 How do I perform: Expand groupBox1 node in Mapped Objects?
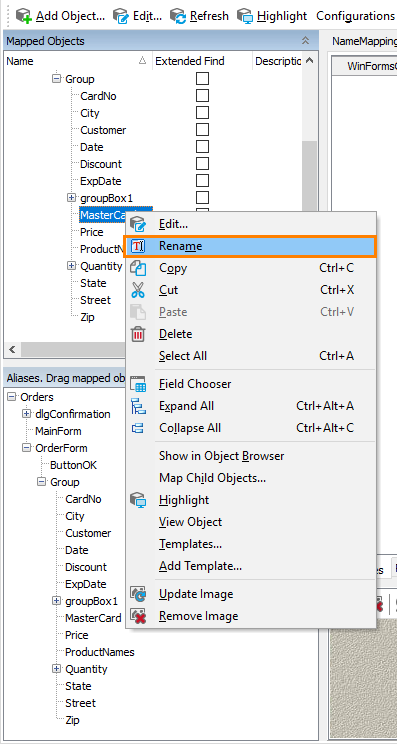point(72,198)
